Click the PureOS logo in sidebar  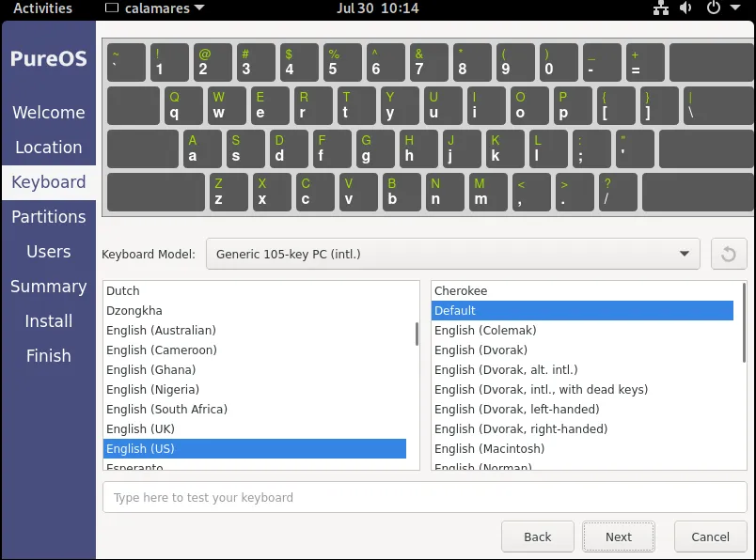(x=48, y=59)
